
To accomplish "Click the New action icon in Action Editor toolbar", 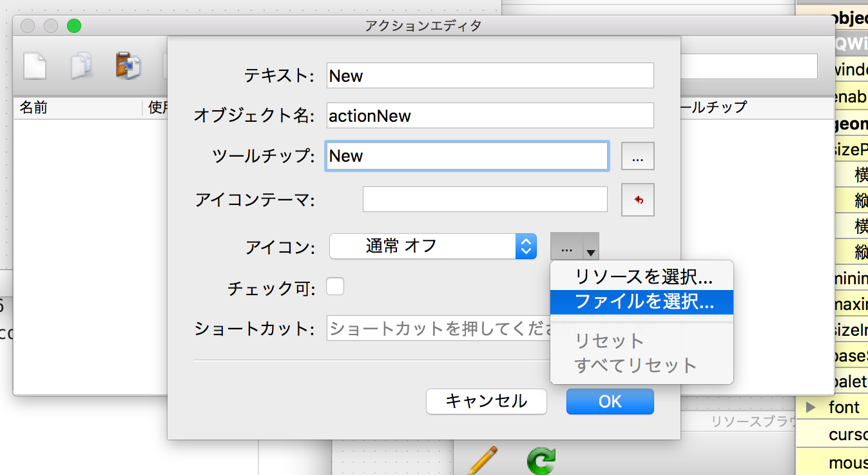I will click(35, 66).
